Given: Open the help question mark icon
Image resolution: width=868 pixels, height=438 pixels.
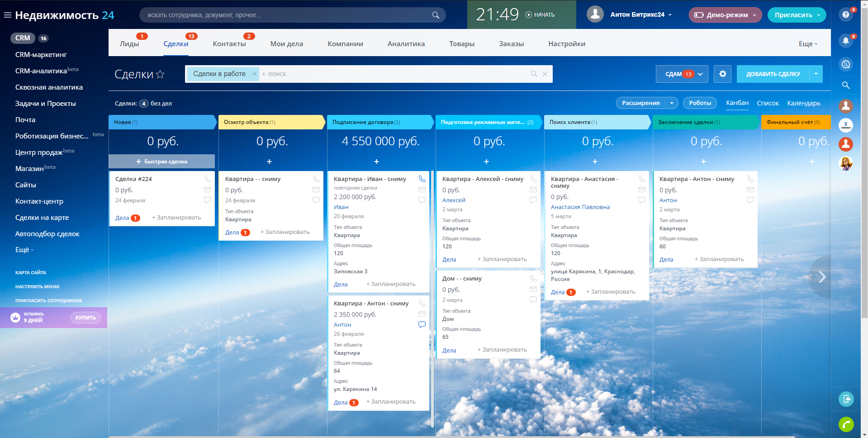Looking at the screenshot, I should (845, 14).
